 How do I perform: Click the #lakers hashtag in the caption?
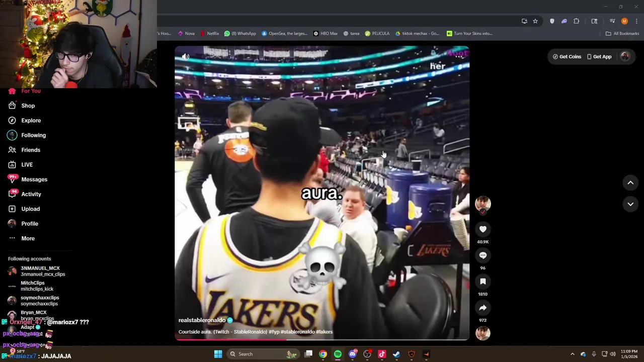[324, 332]
